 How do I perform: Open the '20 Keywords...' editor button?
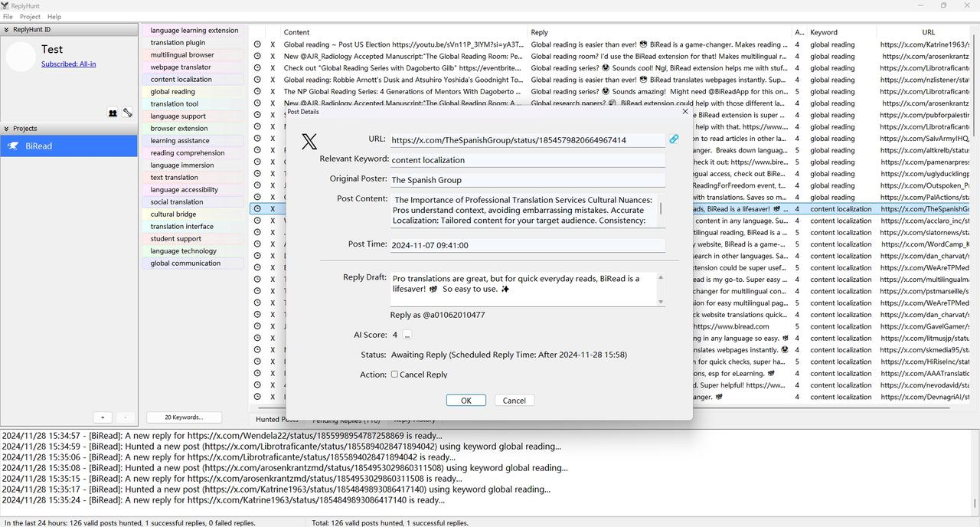[x=185, y=417]
